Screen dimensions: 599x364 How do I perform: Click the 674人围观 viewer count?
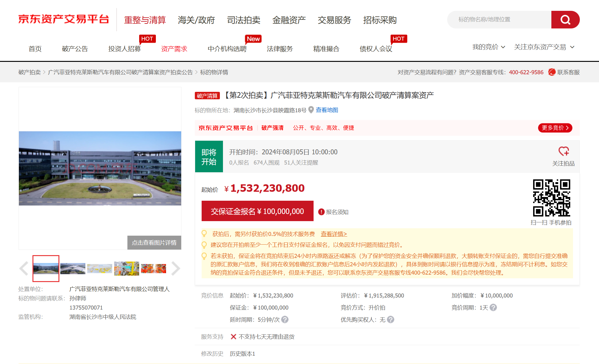coord(267,162)
